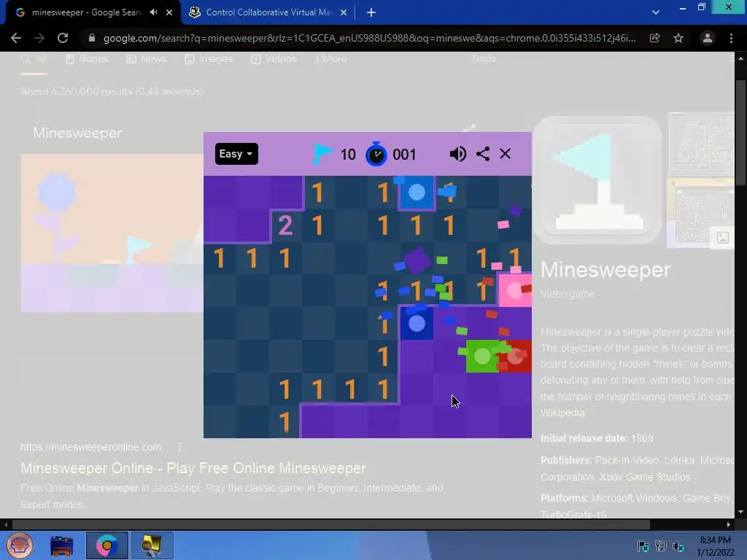The image size is (747, 560).
Task: Click the green exploded mine tile
Action: click(481, 356)
